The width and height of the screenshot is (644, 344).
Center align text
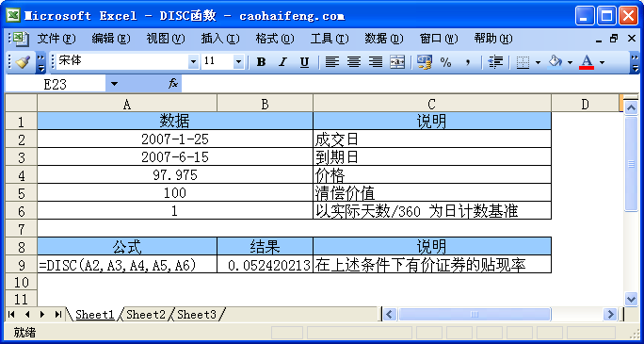354,62
